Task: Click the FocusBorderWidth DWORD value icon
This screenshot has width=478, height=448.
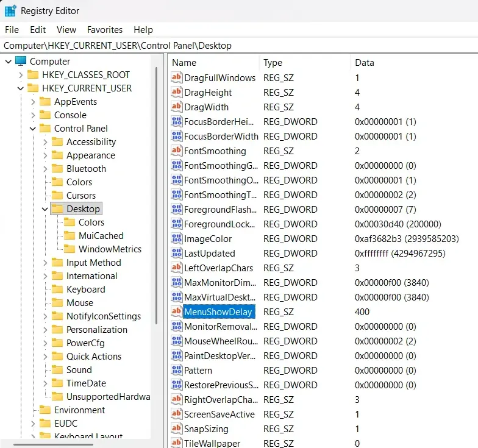Action: [x=177, y=136]
